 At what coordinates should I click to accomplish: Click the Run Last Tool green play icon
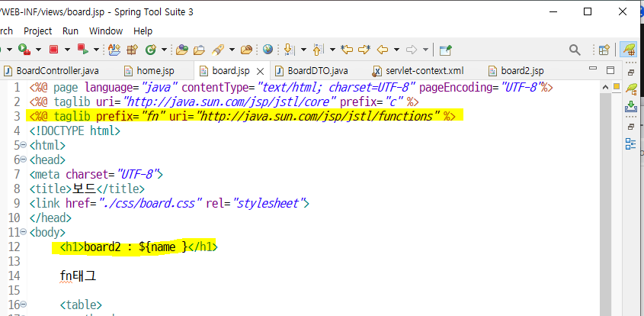[24, 50]
